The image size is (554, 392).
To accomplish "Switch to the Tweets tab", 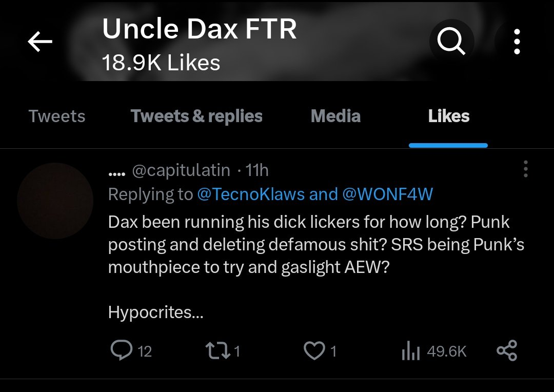I will point(57,116).
